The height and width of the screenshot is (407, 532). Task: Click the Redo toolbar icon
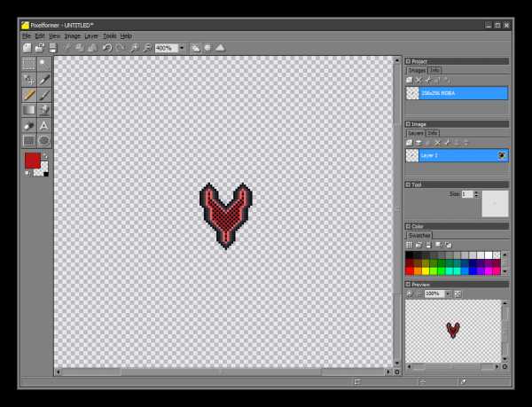(x=121, y=48)
